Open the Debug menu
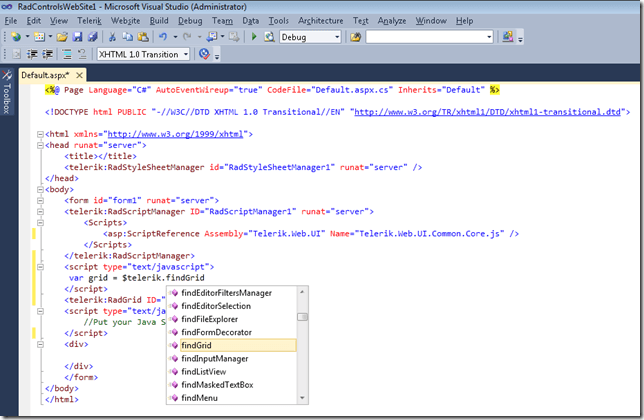The width and height of the screenshot is (644, 420). pos(190,21)
